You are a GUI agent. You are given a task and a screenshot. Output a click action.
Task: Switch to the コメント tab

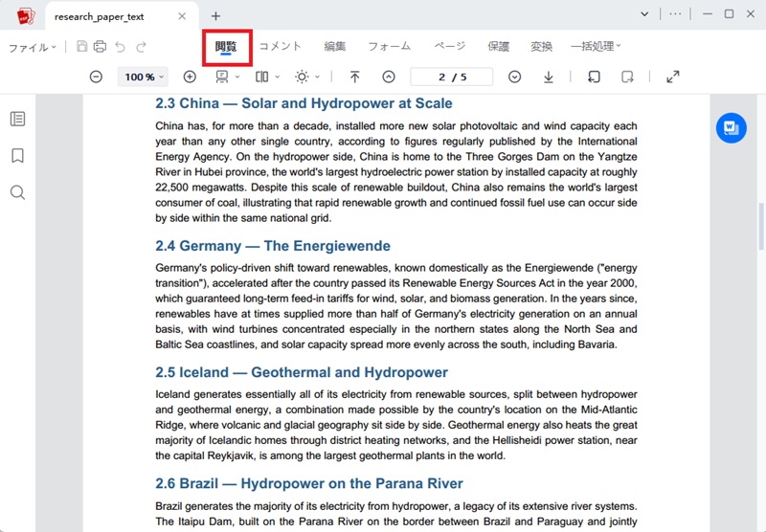point(280,46)
